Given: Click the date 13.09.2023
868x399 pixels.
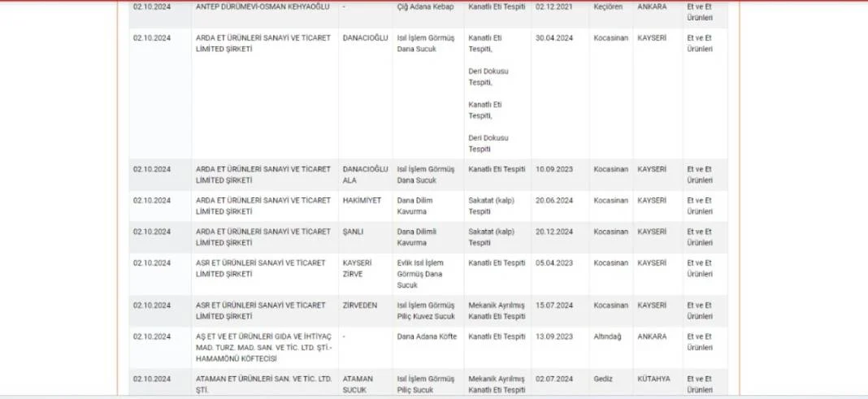Looking at the screenshot, I should 554,336.
